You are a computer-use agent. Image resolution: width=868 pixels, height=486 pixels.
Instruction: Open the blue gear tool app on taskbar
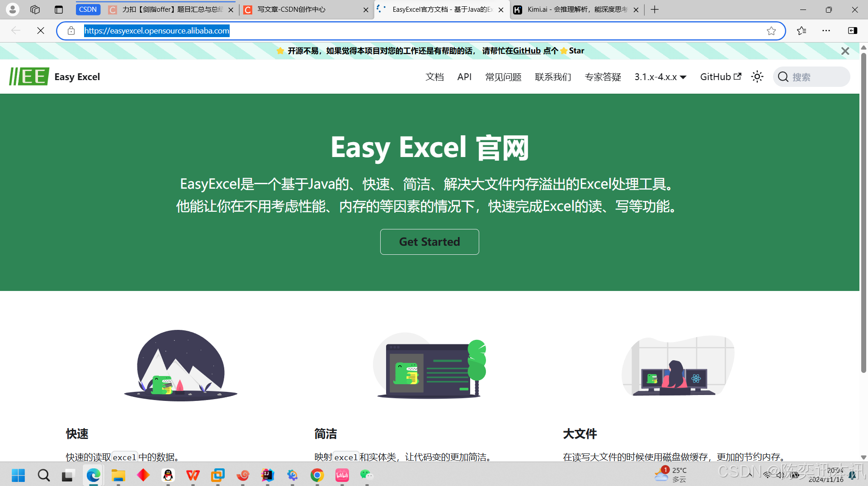point(292,475)
